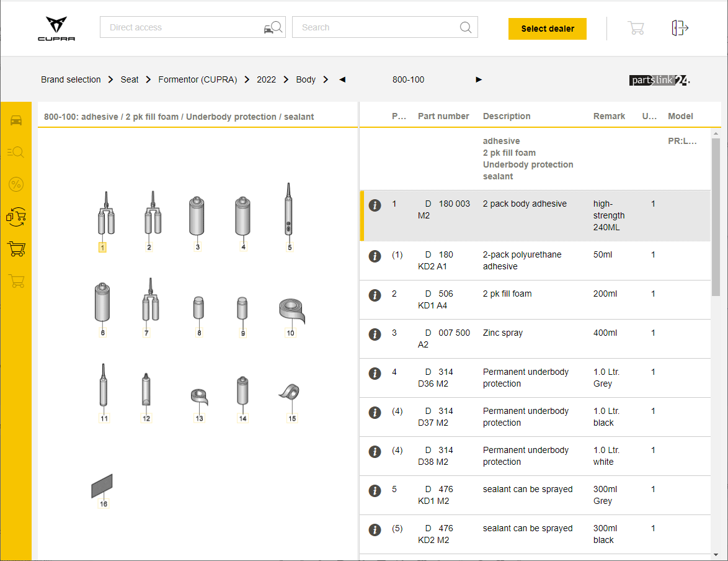
Task: Click the logout door icon
Action: click(x=680, y=28)
